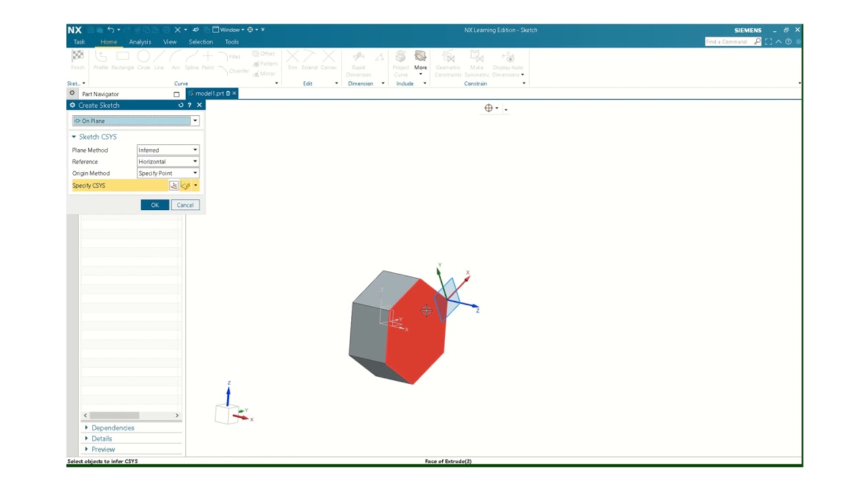868x488 pixels.
Task: Click the CSYS dialog icon beside Specify CSYS
Action: click(174, 186)
